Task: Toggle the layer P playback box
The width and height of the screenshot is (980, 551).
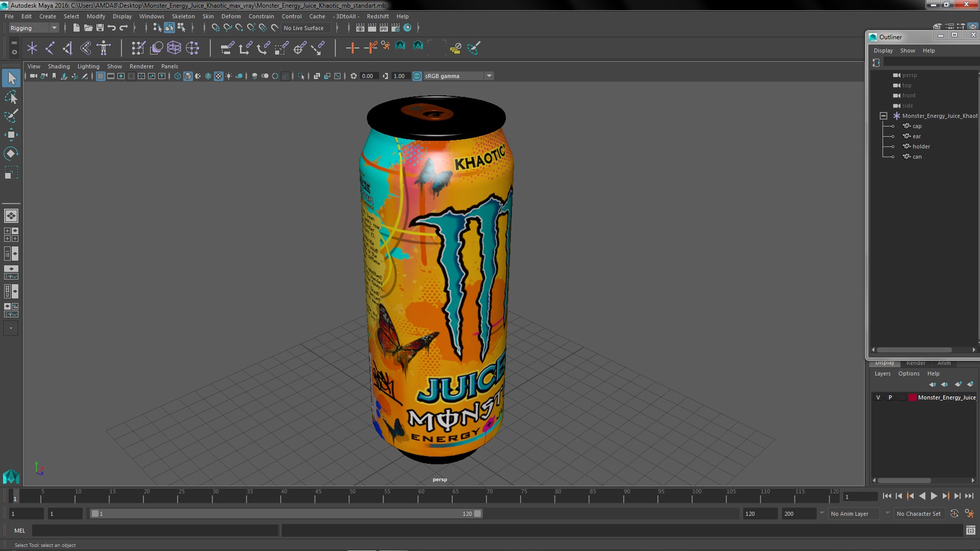Action: (890, 397)
